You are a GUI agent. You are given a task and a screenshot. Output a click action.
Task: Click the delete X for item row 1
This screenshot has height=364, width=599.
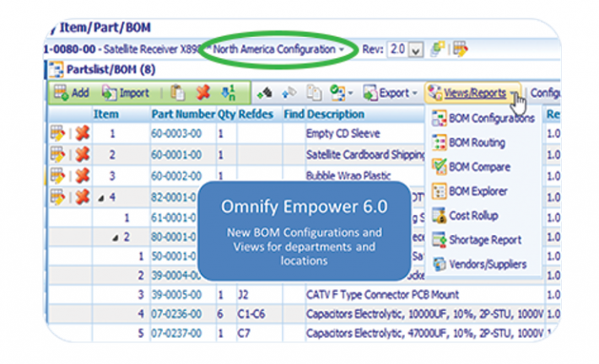point(82,133)
